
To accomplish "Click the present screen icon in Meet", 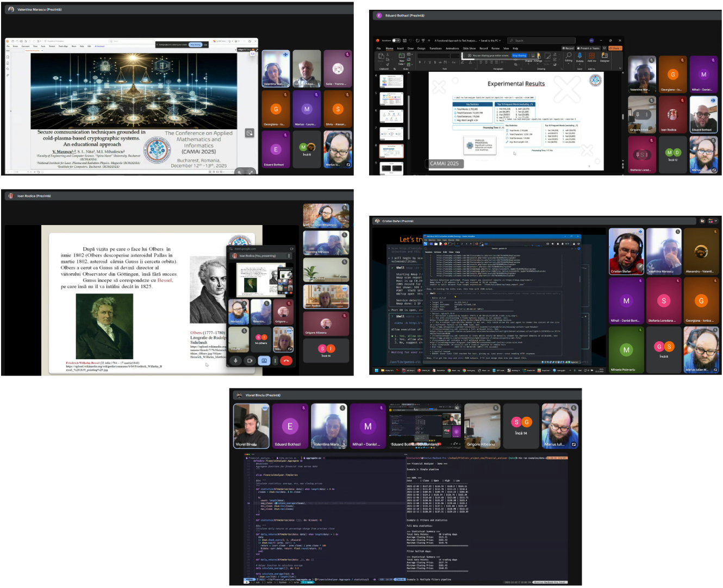I will coord(264,360).
